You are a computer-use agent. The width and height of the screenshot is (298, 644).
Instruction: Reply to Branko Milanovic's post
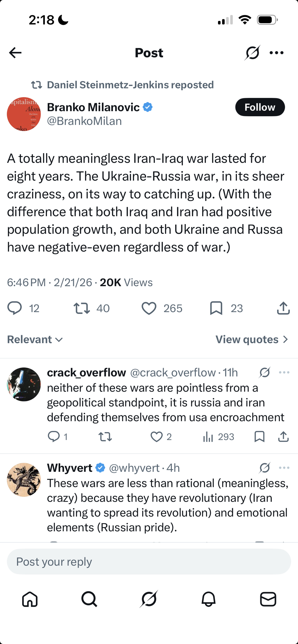[x=15, y=308]
